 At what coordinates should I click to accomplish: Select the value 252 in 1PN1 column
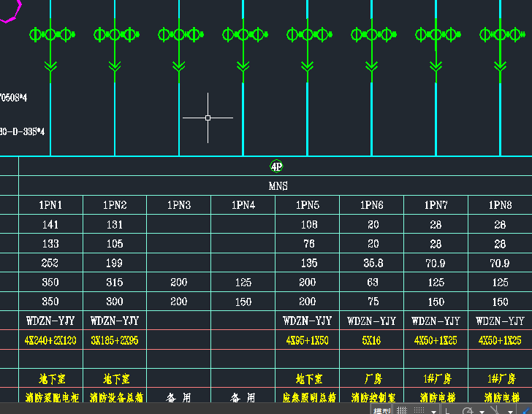50,263
